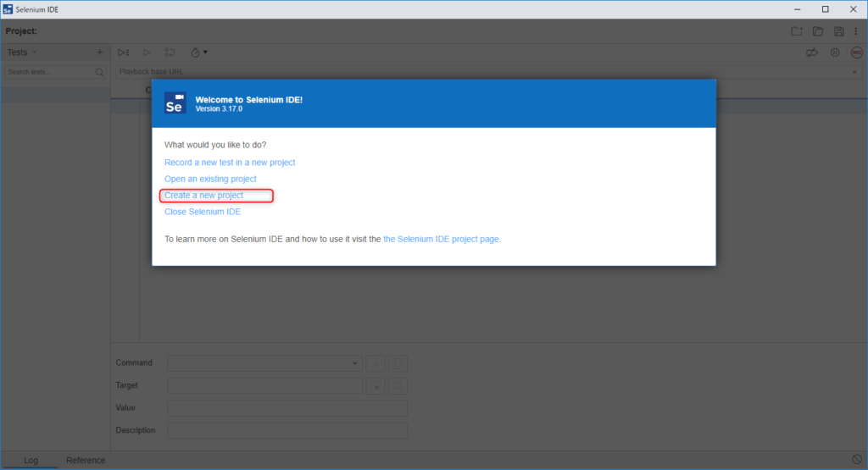The width and height of the screenshot is (868, 470).
Task: Click the clear log icon
Action: [x=857, y=460]
